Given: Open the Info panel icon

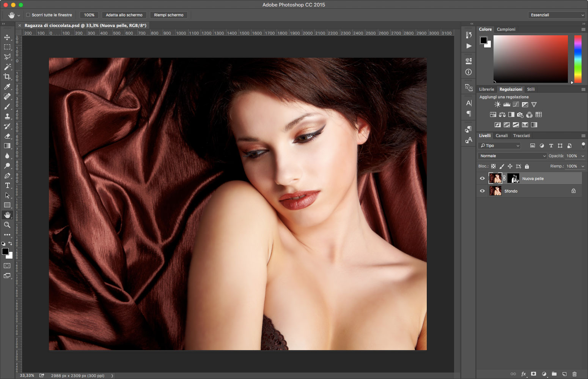Looking at the screenshot, I should [x=469, y=72].
